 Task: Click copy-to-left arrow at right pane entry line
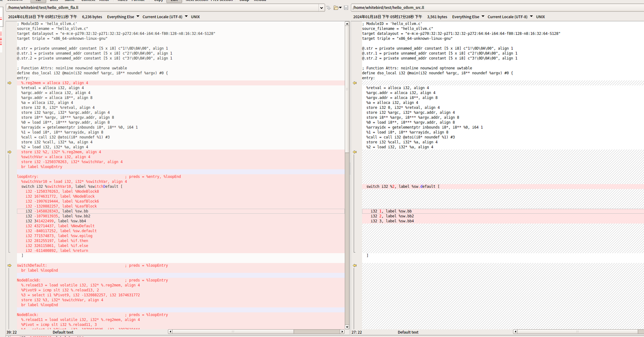coord(355,83)
